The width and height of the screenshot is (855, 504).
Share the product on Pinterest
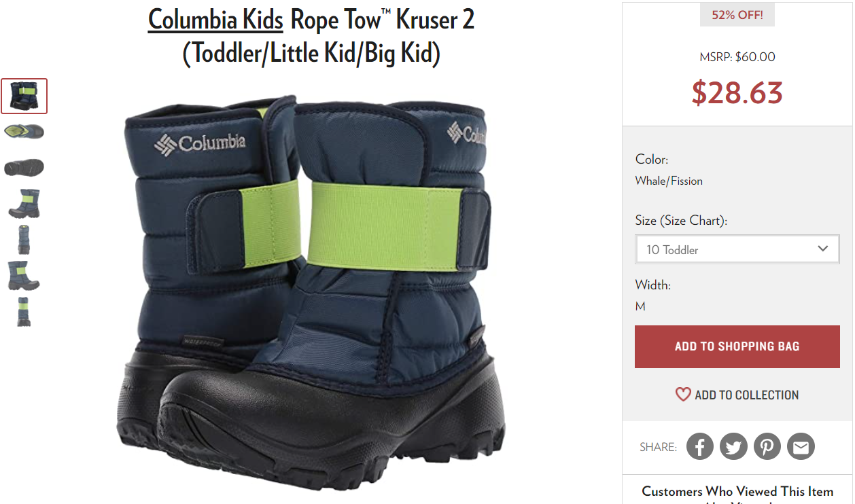pos(767,447)
